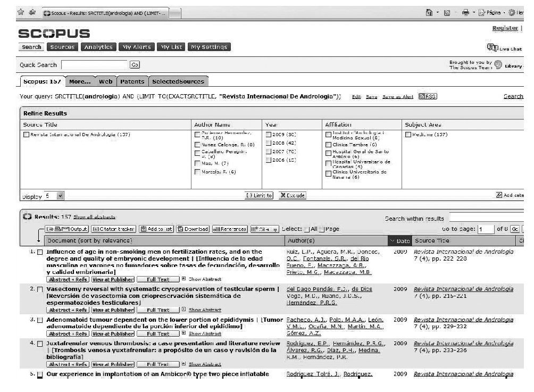Click the browser Print icon

coord(465,12)
